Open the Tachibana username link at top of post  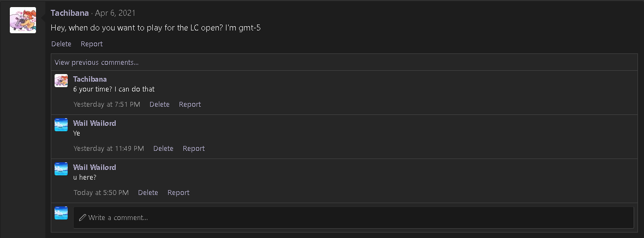70,13
